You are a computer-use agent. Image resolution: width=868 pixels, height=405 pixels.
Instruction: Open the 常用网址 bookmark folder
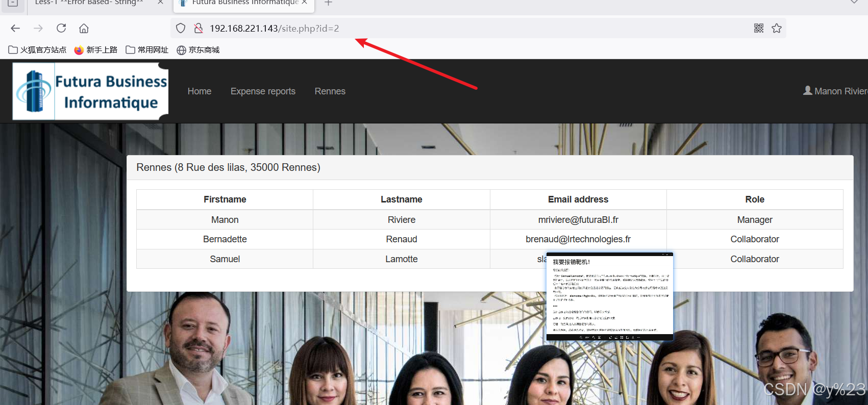147,49
